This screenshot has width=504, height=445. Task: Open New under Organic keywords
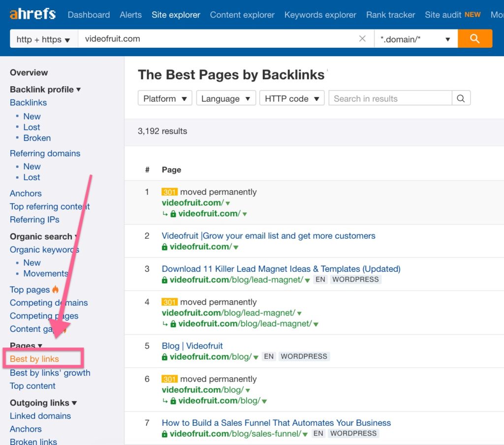click(32, 263)
